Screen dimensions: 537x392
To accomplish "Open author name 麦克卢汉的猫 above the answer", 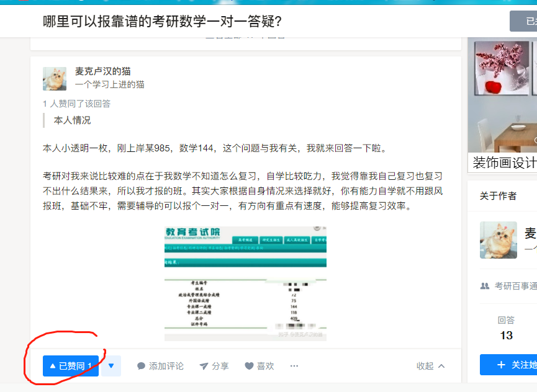I will pos(102,71).
